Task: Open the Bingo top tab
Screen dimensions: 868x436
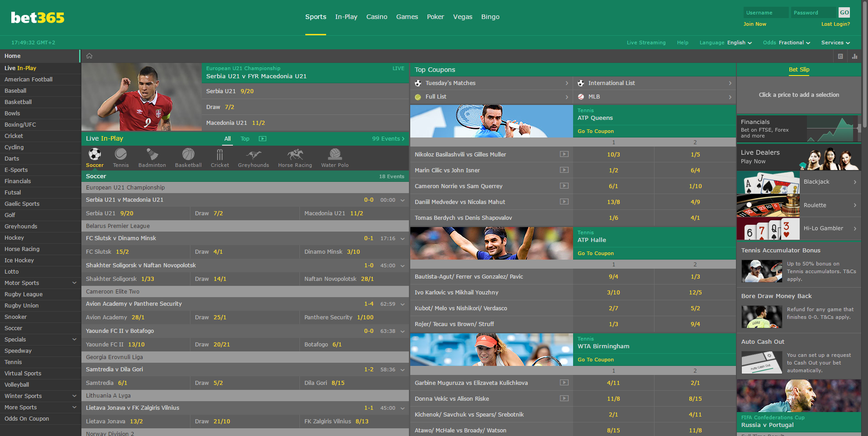Action: [x=490, y=17]
